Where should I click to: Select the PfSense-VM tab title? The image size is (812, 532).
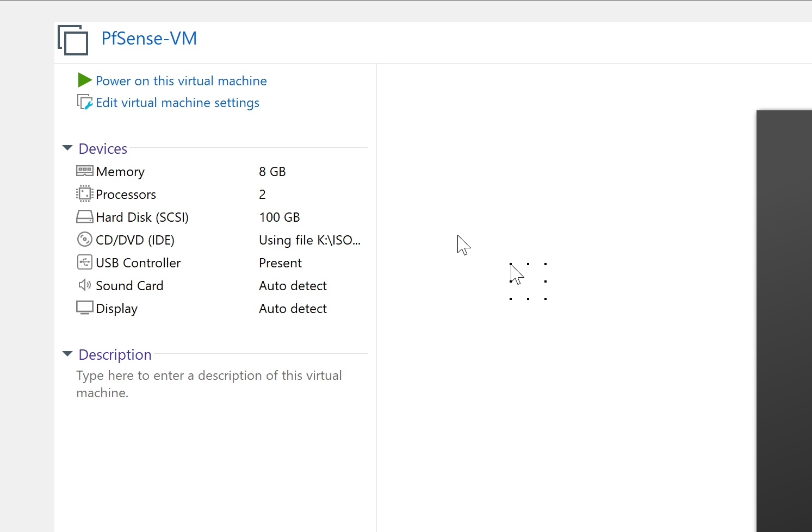(148, 38)
